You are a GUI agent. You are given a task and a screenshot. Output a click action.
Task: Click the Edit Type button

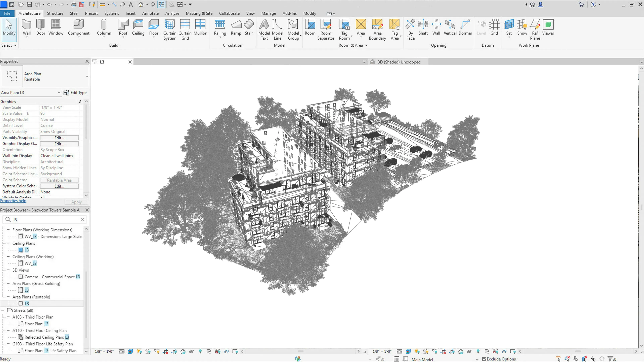(75, 92)
